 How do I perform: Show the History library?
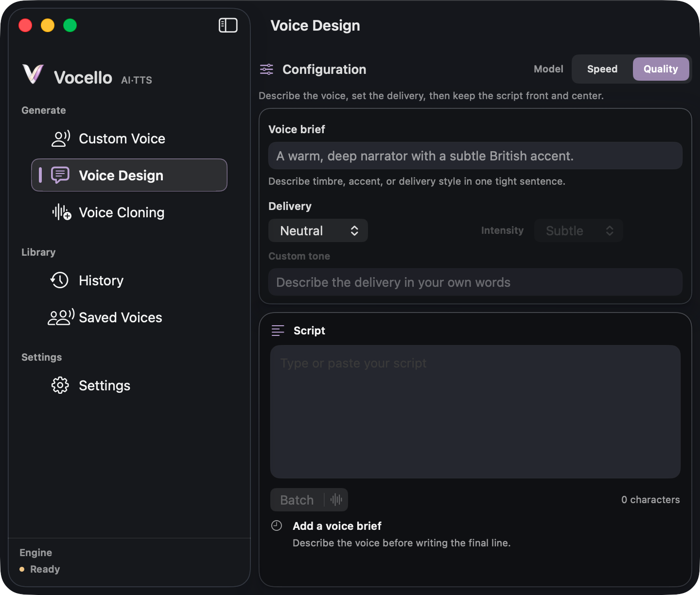coord(129,280)
